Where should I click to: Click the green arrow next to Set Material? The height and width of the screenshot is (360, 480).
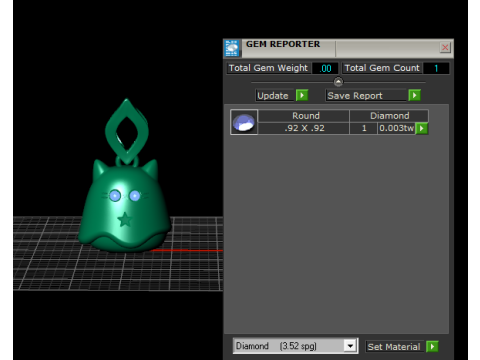[432, 346]
